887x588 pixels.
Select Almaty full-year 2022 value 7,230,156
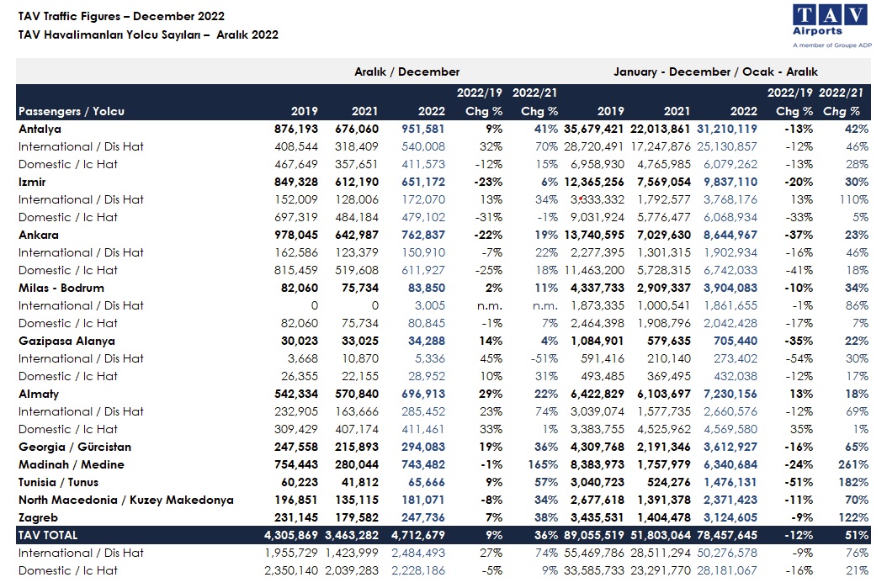click(730, 394)
